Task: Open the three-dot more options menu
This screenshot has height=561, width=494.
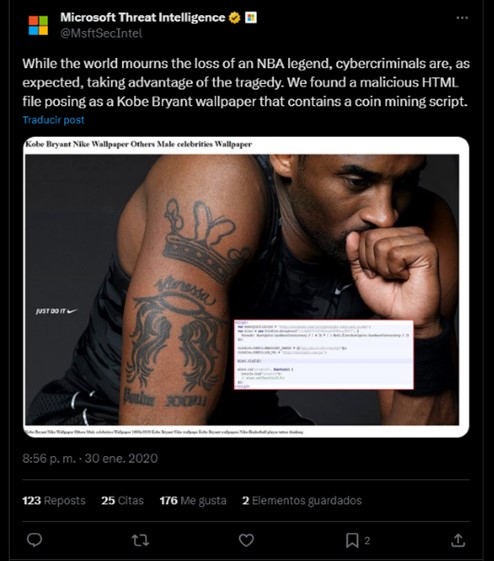Action: pos(462,18)
